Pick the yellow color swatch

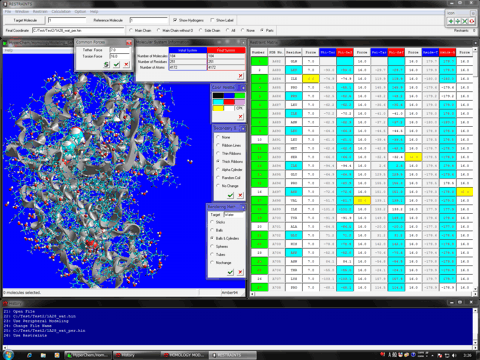(x=218, y=108)
